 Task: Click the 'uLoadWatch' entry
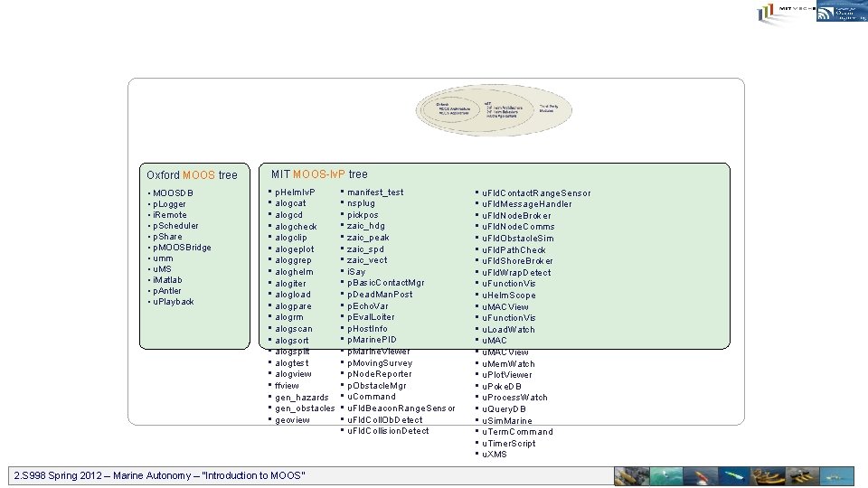508,330
